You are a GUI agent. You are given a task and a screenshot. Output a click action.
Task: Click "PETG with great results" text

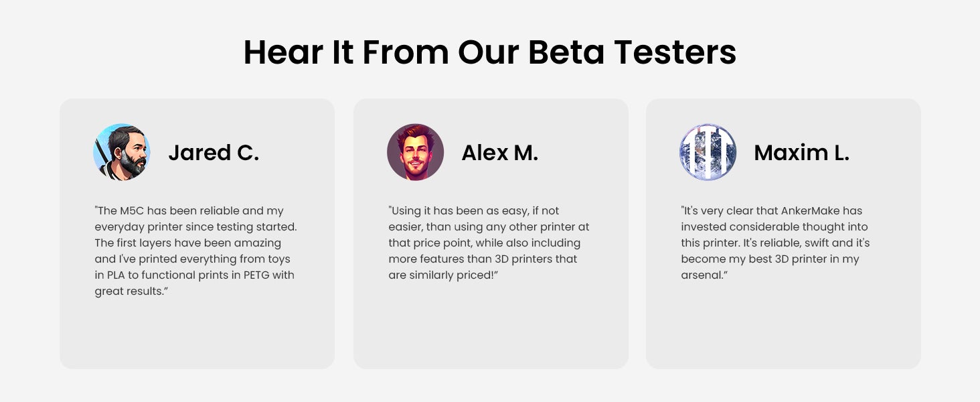[194, 283]
